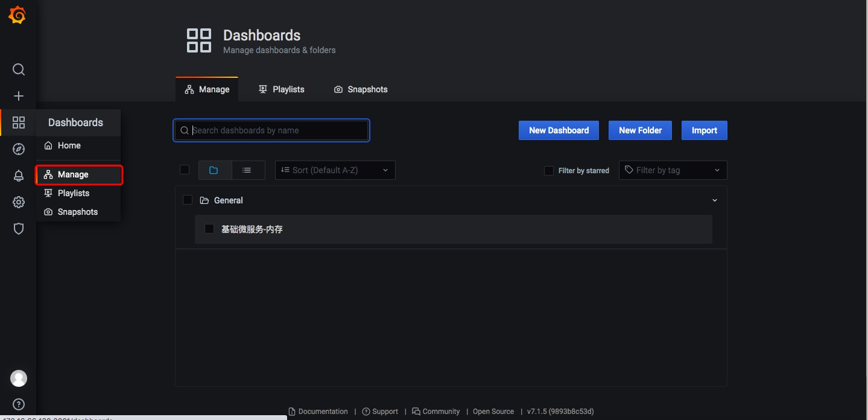Click the General folder name
The height and width of the screenshot is (420, 868).
coord(229,200)
